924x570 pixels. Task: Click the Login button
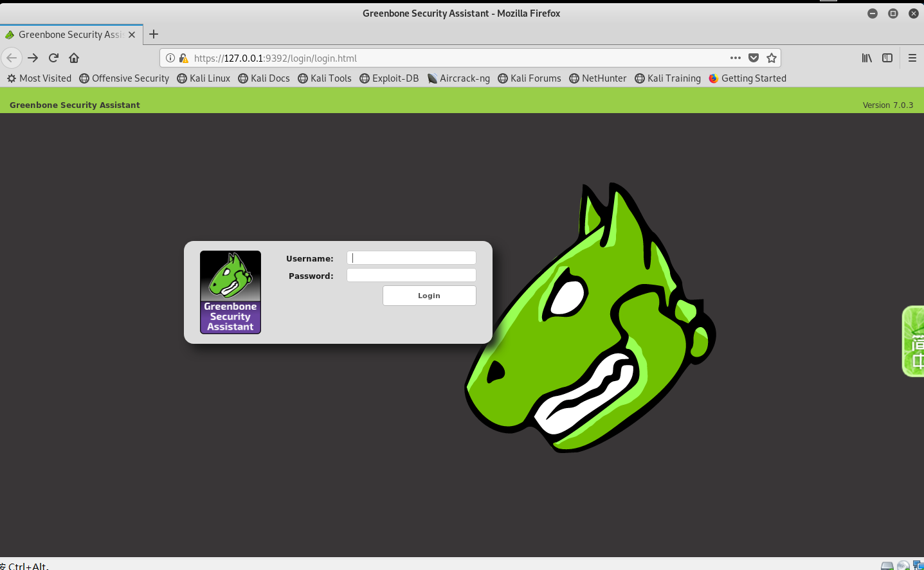pyautogui.click(x=430, y=296)
